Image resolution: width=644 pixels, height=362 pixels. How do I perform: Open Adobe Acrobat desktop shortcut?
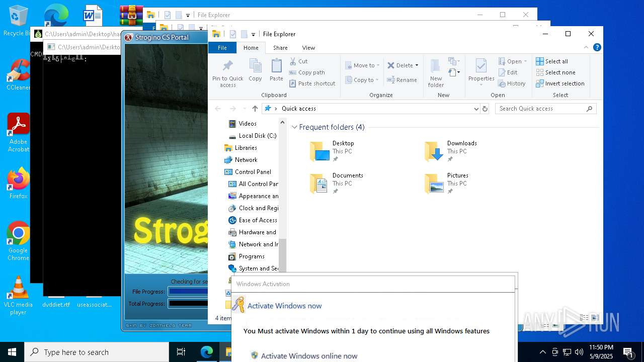pyautogui.click(x=18, y=133)
